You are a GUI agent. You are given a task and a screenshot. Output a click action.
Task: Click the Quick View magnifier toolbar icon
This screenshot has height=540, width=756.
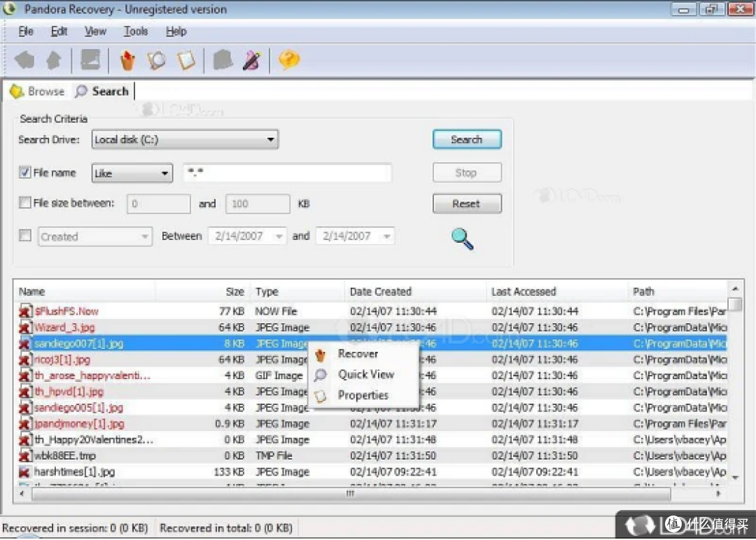(156, 60)
